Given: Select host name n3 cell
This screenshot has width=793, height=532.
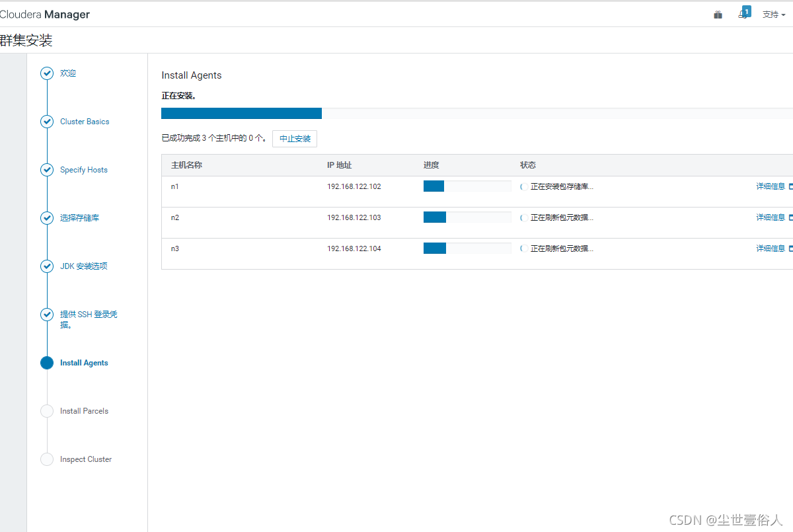Looking at the screenshot, I should [175, 248].
